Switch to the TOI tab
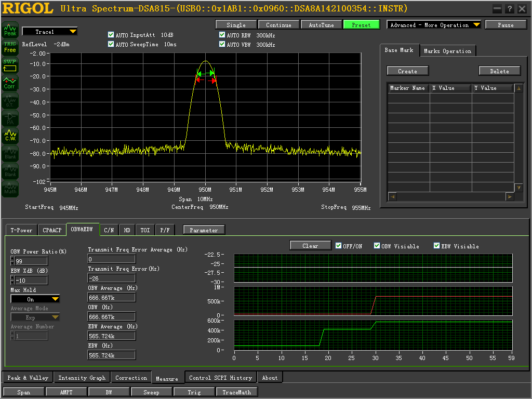 [145, 230]
